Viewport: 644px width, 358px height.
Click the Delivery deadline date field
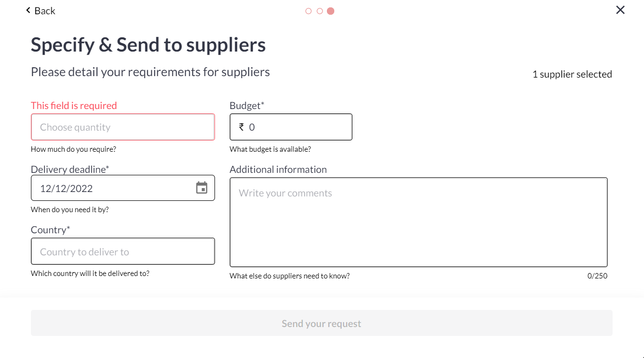(x=113, y=188)
